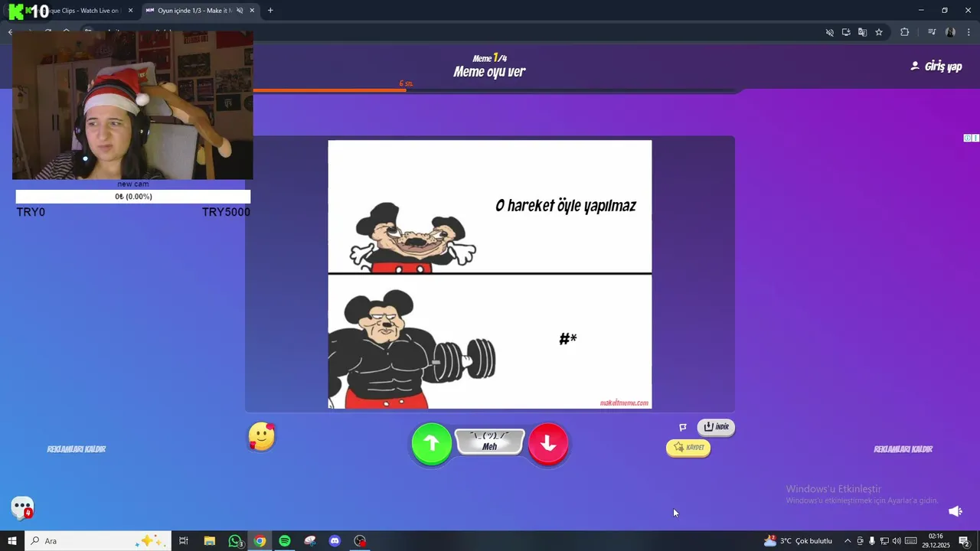Open the Chrome extensions puzzle icon

[905, 32]
